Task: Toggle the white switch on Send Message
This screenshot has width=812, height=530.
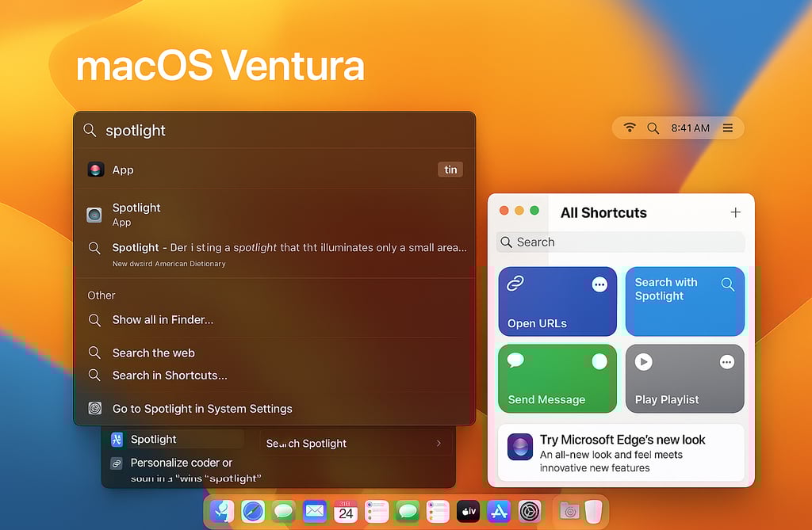Action: point(601,360)
